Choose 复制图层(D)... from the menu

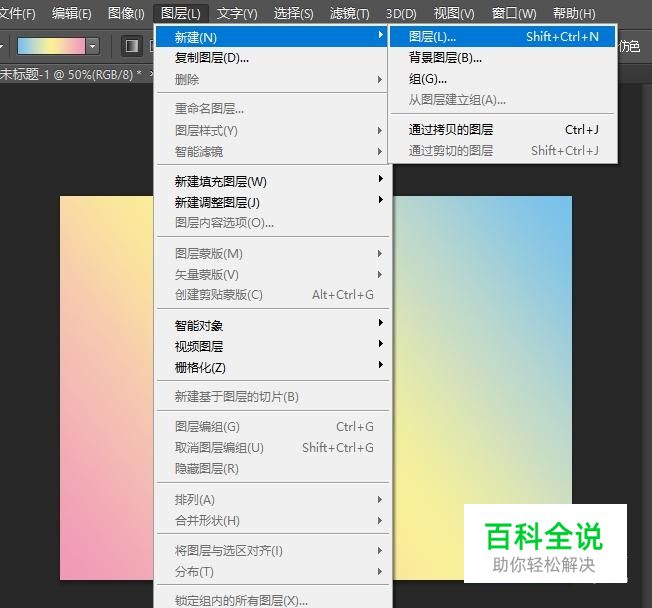pos(271,58)
